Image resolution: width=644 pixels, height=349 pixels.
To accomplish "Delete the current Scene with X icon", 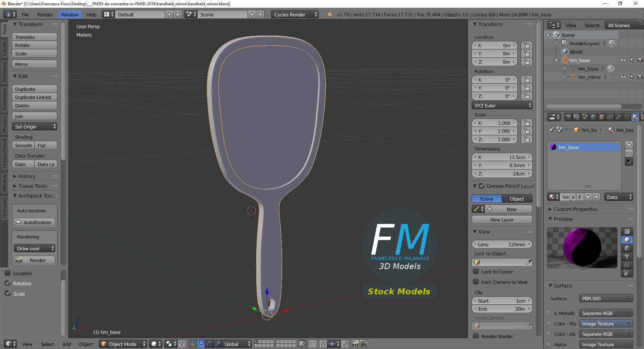I will point(260,14).
